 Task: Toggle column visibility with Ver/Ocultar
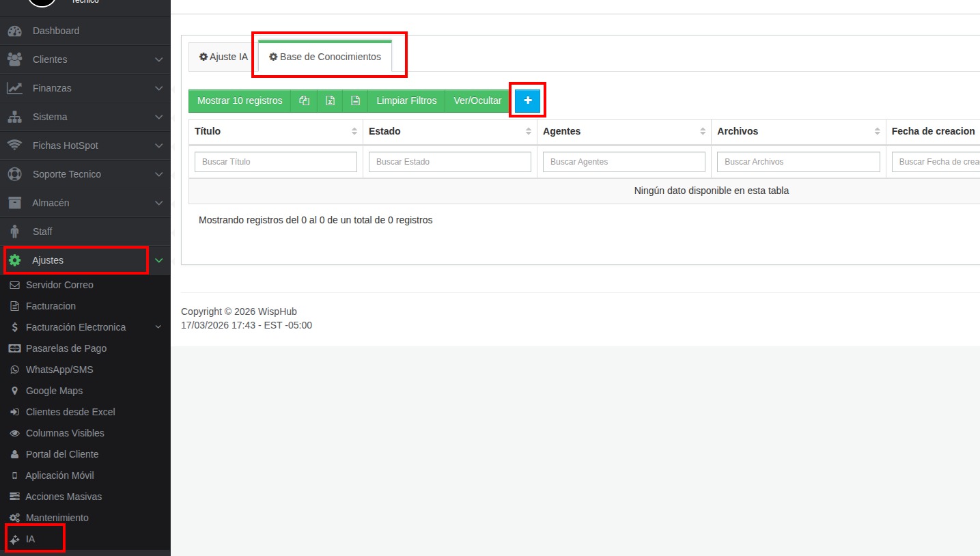pos(477,100)
